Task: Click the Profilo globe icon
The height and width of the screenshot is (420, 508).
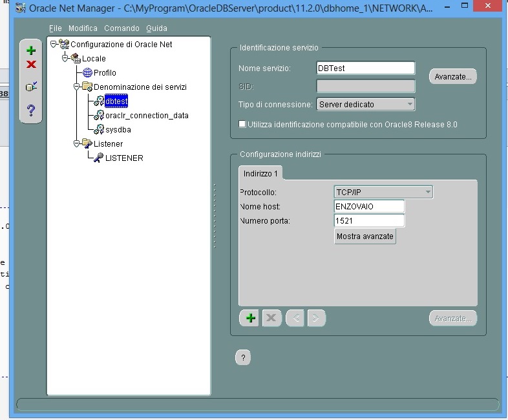Action: [x=87, y=72]
